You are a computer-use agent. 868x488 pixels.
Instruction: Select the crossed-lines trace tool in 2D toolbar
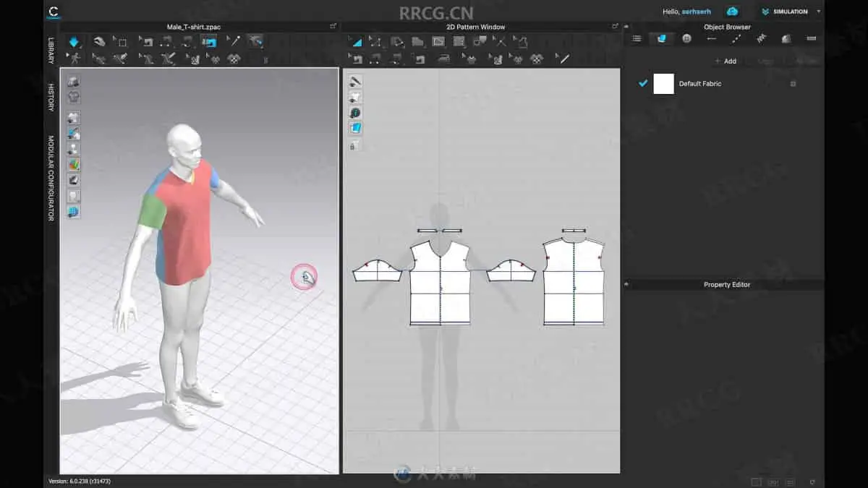coord(500,41)
